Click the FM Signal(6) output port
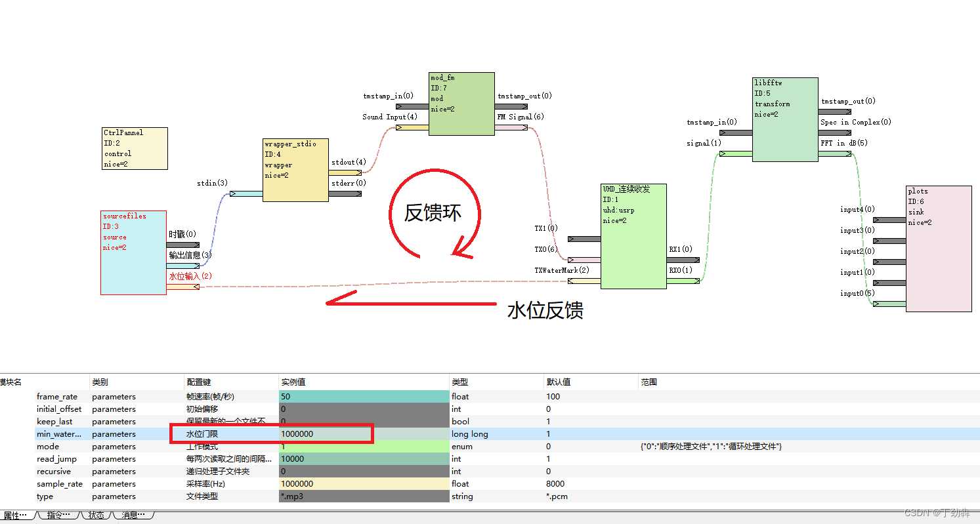The width and height of the screenshot is (980, 524). tap(511, 127)
